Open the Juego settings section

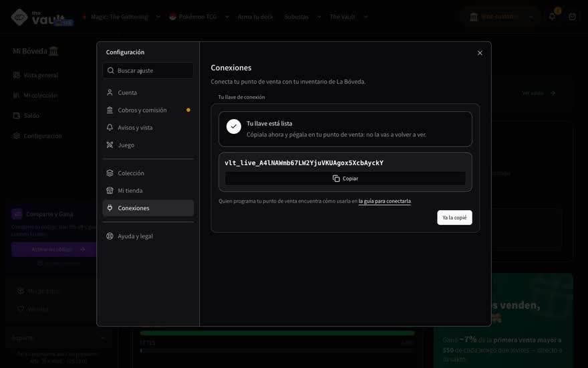(x=148, y=145)
